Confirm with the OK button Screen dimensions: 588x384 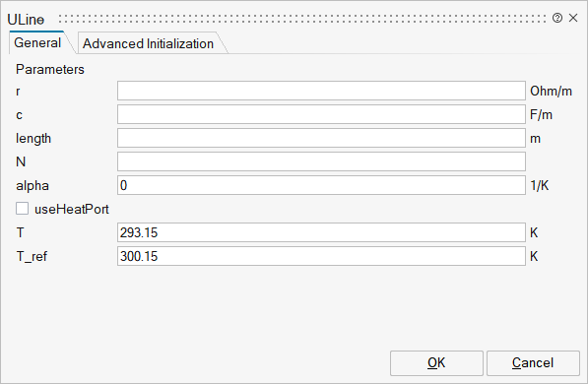[436, 363]
